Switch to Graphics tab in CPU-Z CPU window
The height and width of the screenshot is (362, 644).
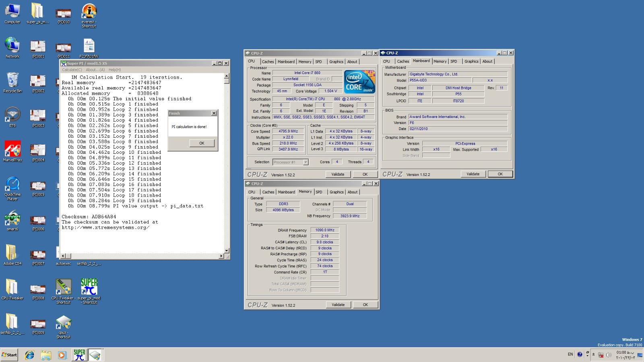tap(336, 62)
